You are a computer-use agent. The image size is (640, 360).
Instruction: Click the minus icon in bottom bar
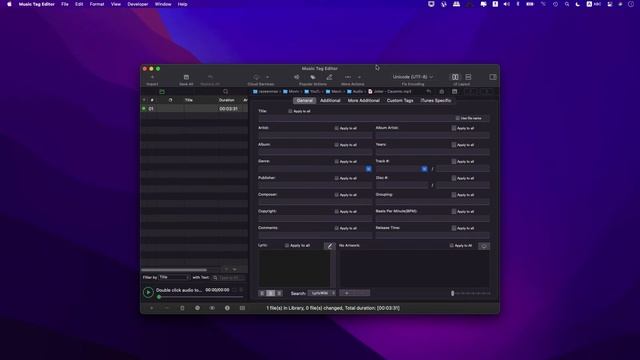coord(167,308)
